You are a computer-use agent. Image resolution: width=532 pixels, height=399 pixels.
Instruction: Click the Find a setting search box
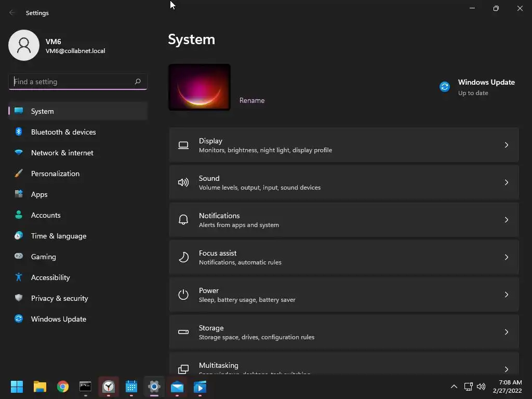(78, 82)
